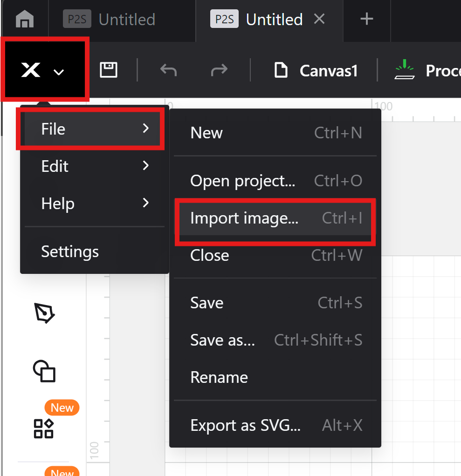The image size is (461, 476).
Task: Select Open project menu entry
Action: [275, 181]
